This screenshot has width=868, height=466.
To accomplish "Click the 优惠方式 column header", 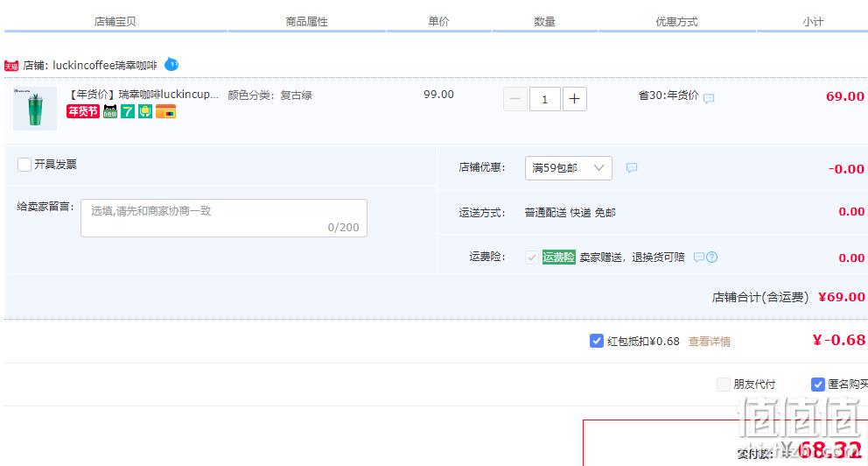I will coord(676,22).
